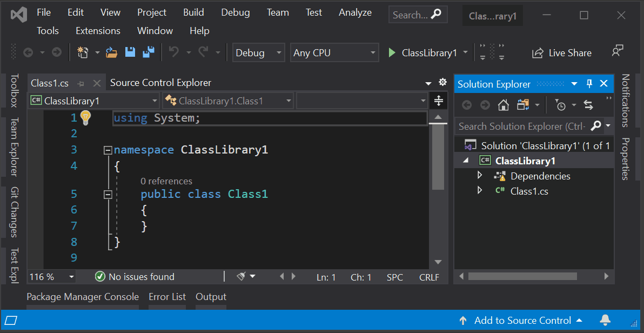Save the current file with the single-disk icon

point(130,52)
